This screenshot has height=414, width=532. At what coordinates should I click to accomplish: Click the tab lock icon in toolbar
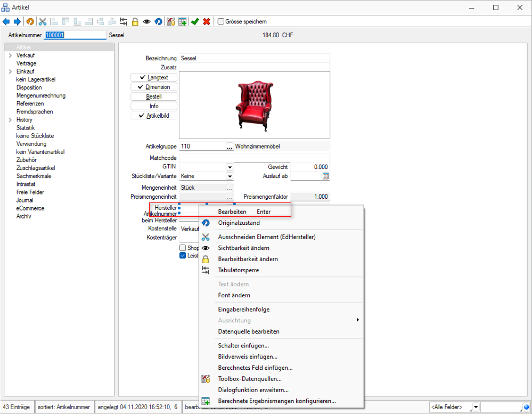pyautogui.click(x=124, y=22)
